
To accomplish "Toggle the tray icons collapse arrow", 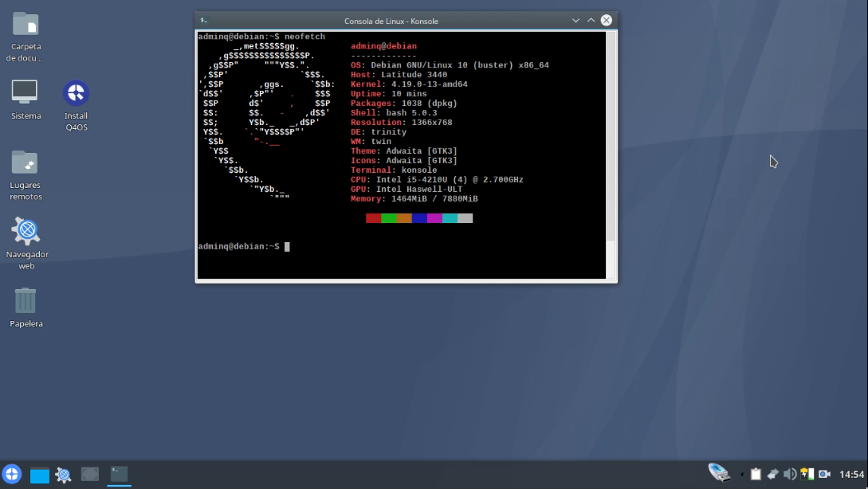I will click(742, 473).
